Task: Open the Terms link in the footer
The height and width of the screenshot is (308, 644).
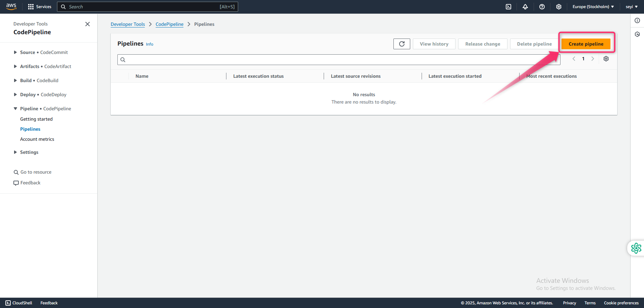Action: 590,303
